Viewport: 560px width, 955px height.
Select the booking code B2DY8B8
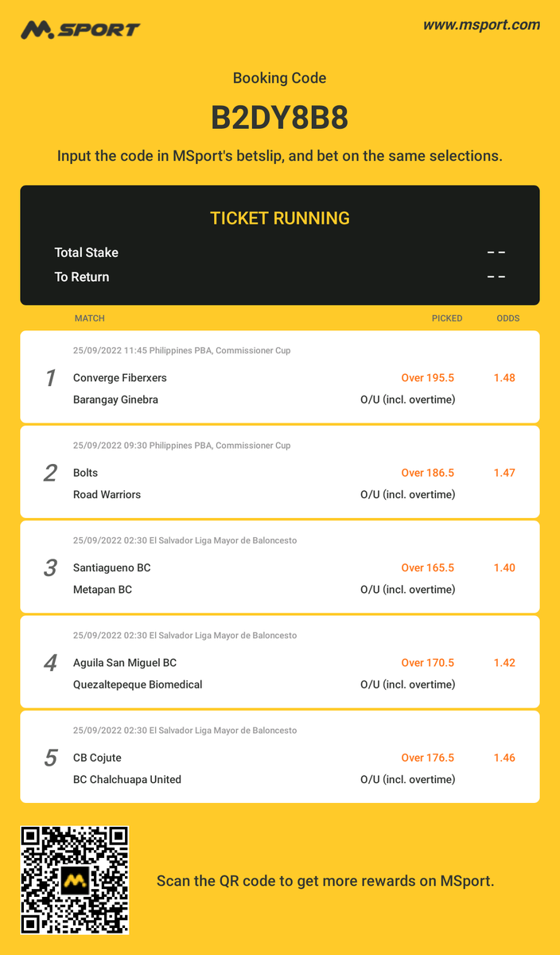(280, 118)
